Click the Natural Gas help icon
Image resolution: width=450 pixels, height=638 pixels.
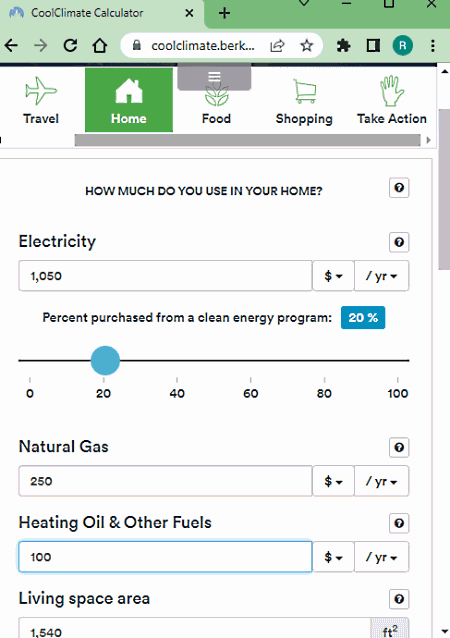399,448
